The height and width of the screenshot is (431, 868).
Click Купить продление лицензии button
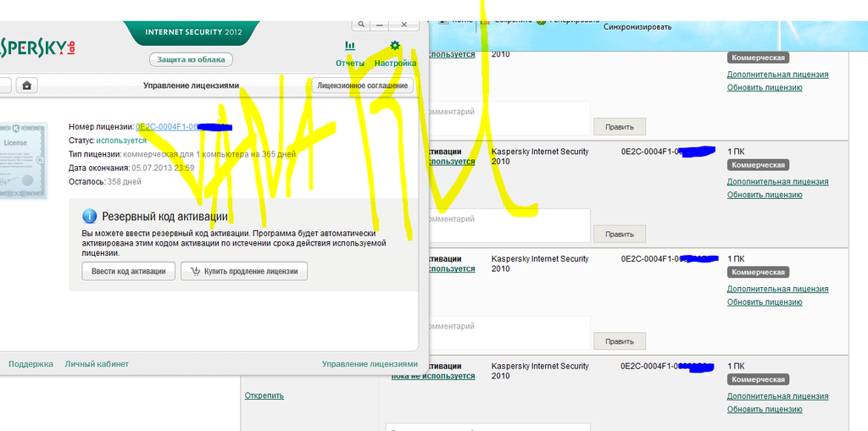(x=243, y=271)
